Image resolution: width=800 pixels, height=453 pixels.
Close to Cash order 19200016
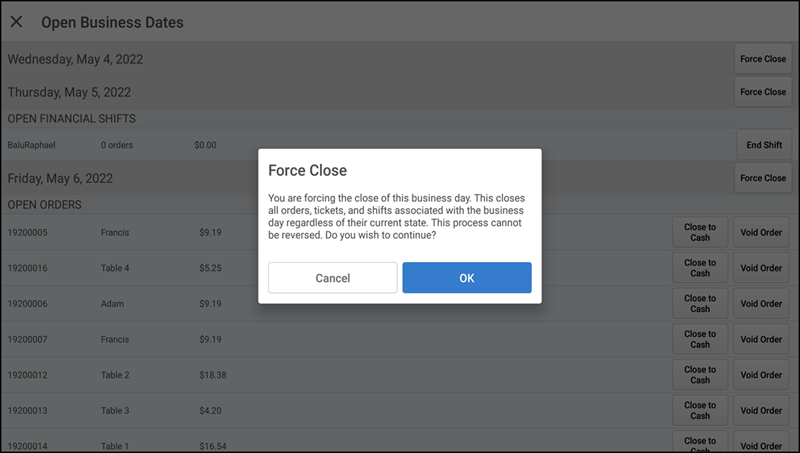pos(700,268)
